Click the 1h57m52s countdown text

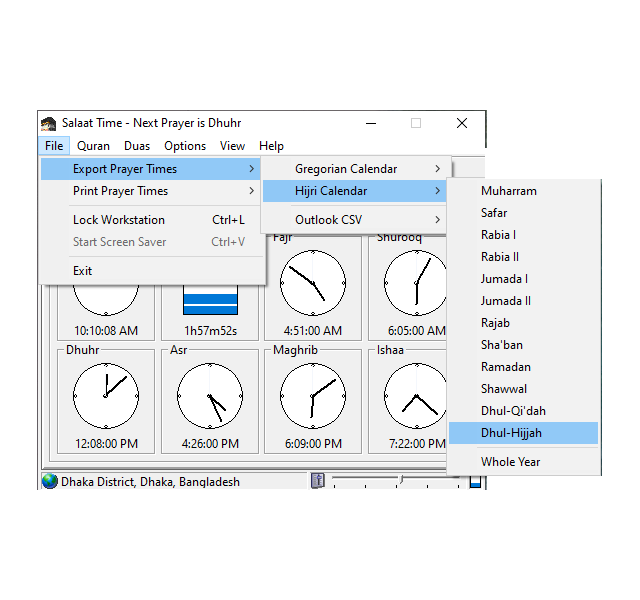click(x=210, y=331)
